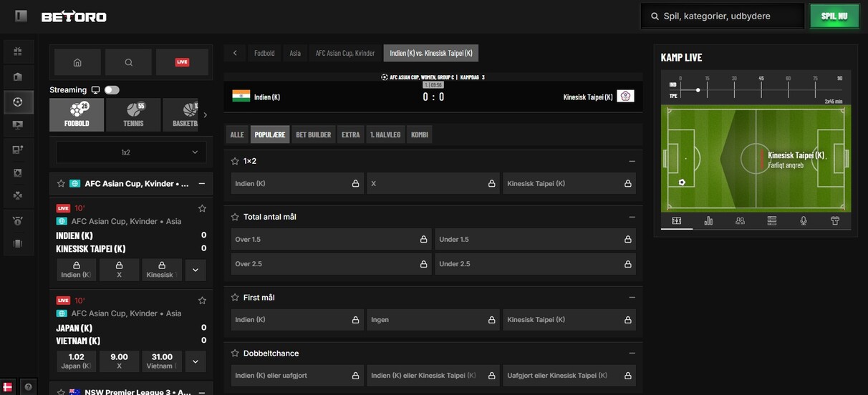Open the search icon in the sports panel
This screenshot has width=868, height=395.
coord(129,62)
